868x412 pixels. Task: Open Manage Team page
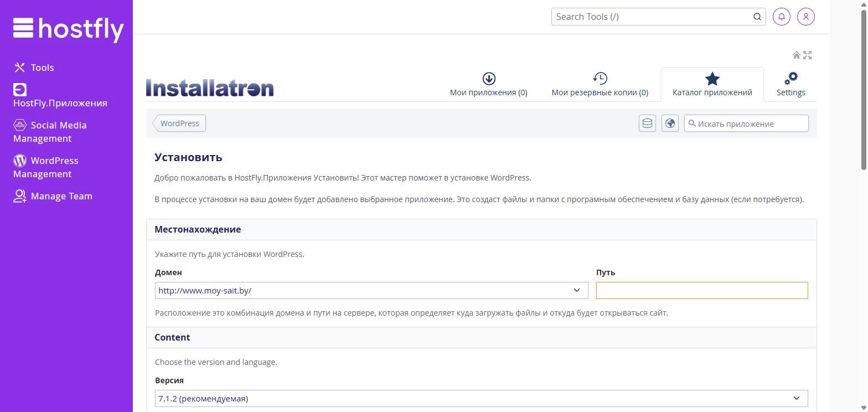pos(53,196)
